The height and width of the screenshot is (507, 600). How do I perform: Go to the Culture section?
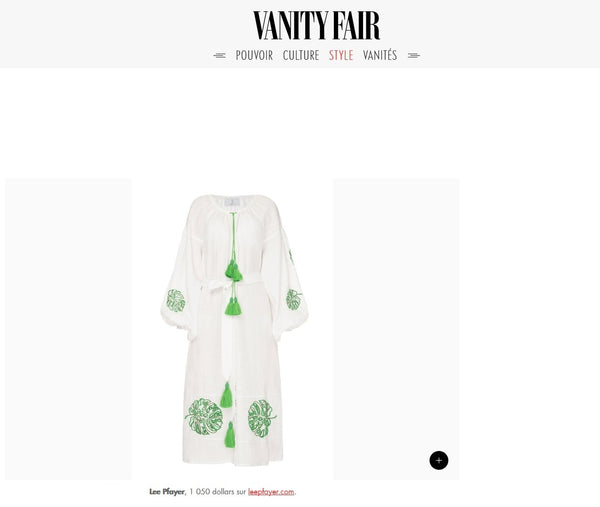pyautogui.click(x=301, y=55)
